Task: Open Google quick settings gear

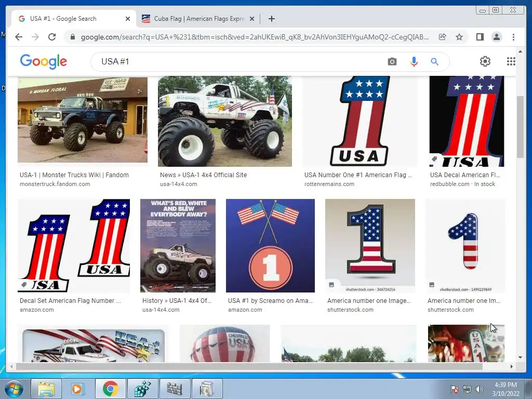Action: 485,61
